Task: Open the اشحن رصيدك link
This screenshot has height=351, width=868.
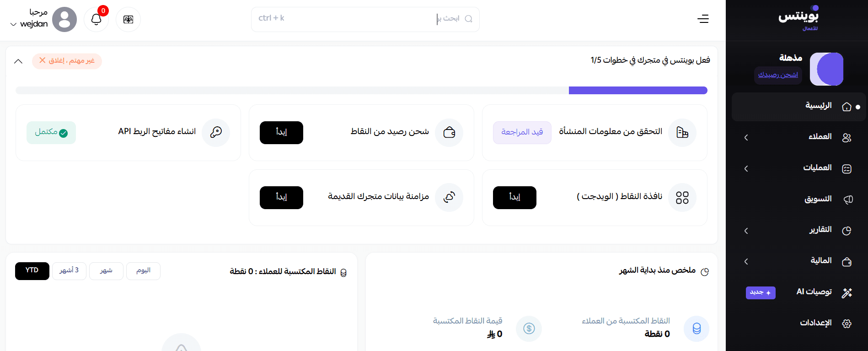Action: (778, 75)
